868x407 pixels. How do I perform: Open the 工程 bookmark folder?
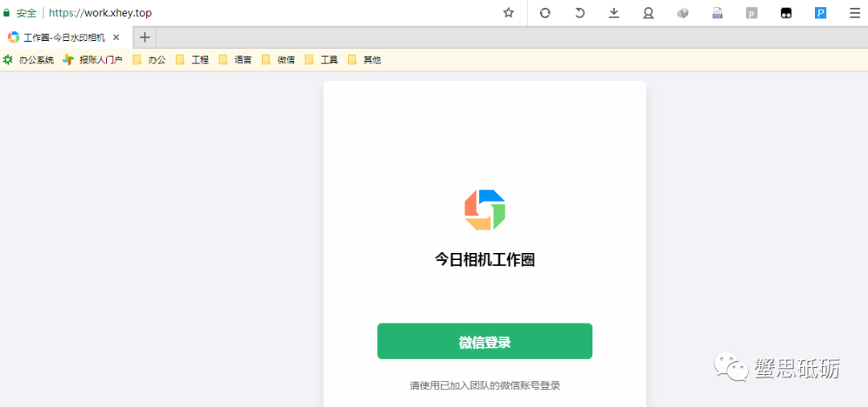click(x=193, y=59)
